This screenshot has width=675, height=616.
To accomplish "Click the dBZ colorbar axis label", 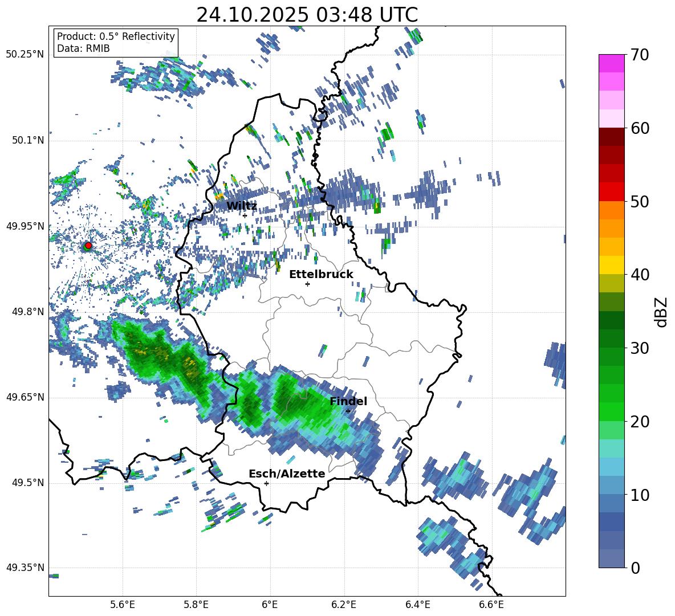I will click(661, 312).
